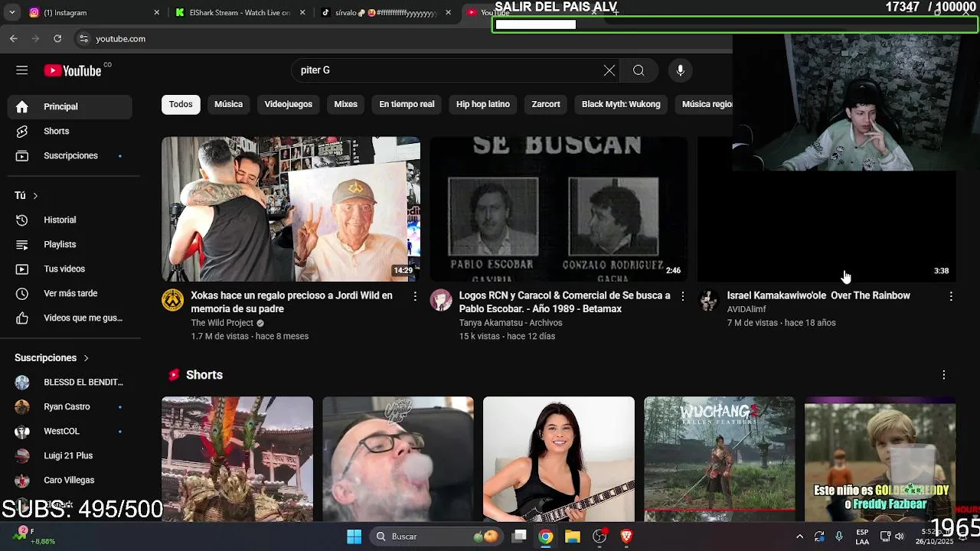Click the YouTube logo

(x=73, y=70)
